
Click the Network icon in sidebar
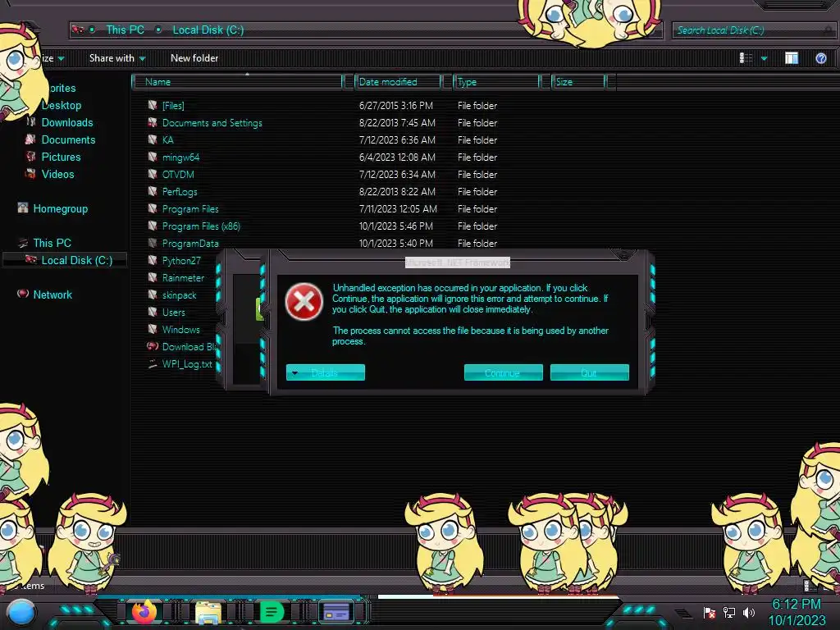[x=22, y=294]
